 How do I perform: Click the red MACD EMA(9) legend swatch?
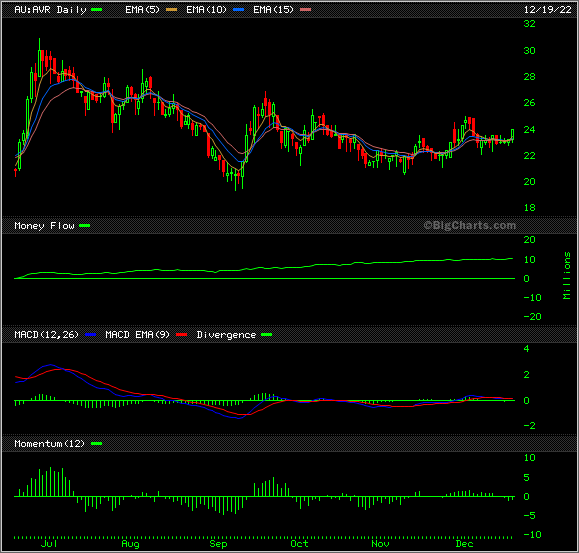pyautogui.click(x=182, y=335)
